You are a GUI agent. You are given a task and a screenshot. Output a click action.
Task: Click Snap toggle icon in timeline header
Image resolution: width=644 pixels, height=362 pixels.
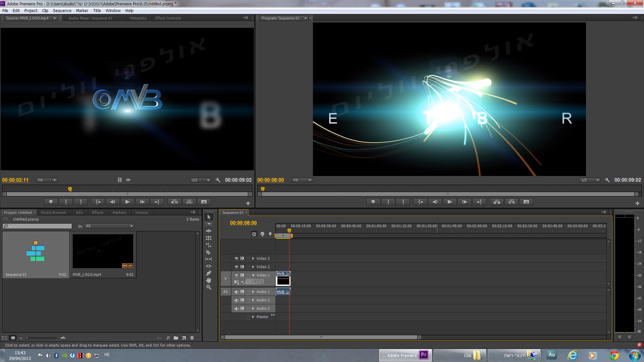254,234
